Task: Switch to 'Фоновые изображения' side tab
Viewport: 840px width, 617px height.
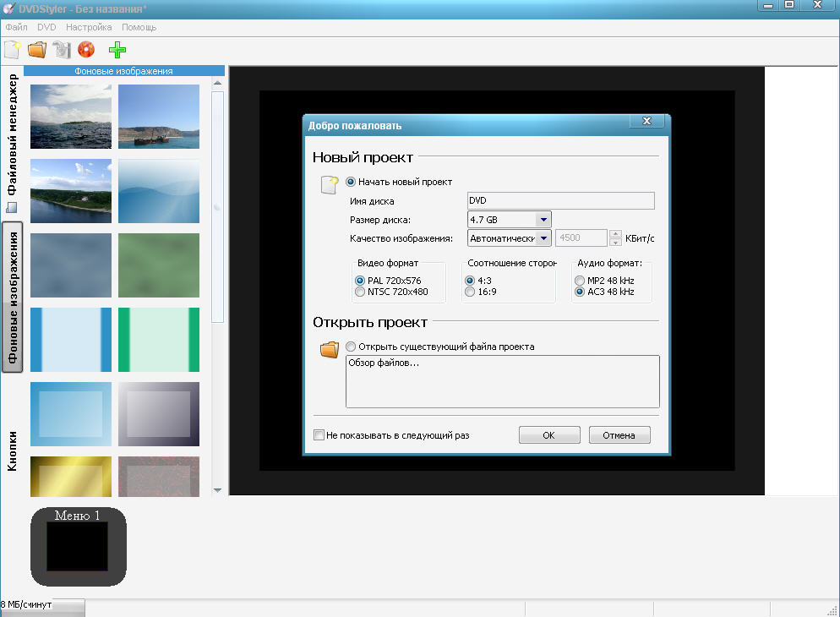Action: [13, 298]
